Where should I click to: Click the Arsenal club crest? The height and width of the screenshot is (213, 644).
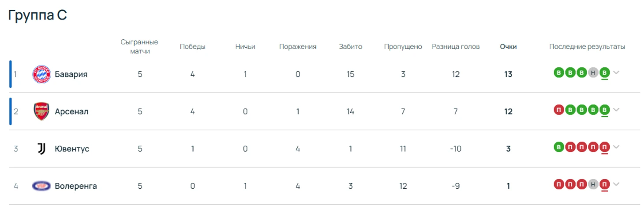(41, 111)
